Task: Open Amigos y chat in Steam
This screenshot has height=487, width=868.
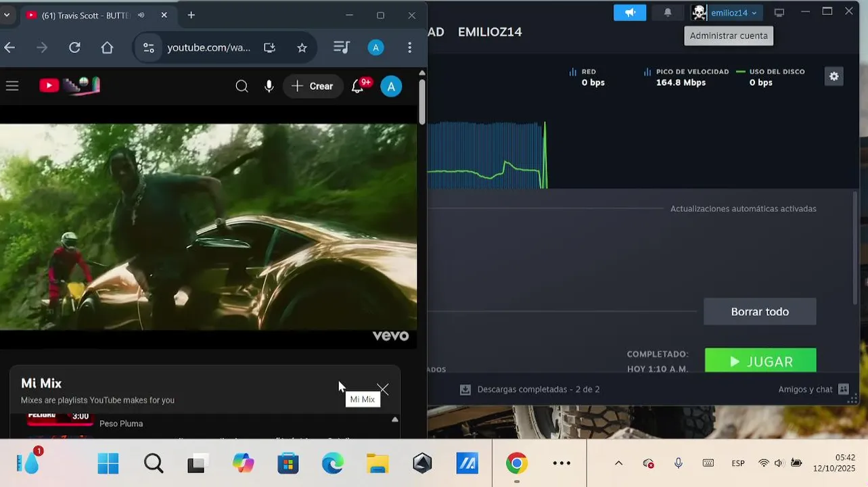Action: click(x=813, y=390)
